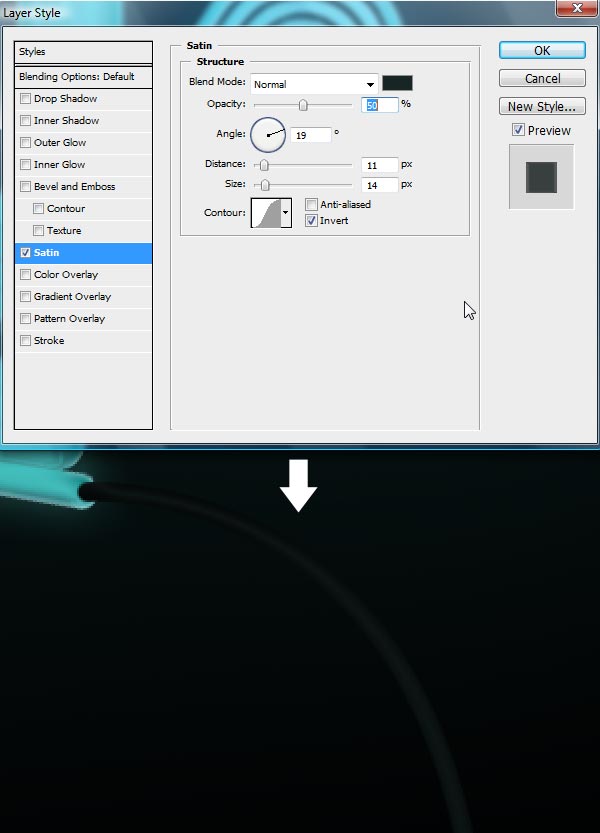The height and width of the screenshot is (833, 600).
Task: Check the Contour sub-option checkbox
Action: point(38,209)
